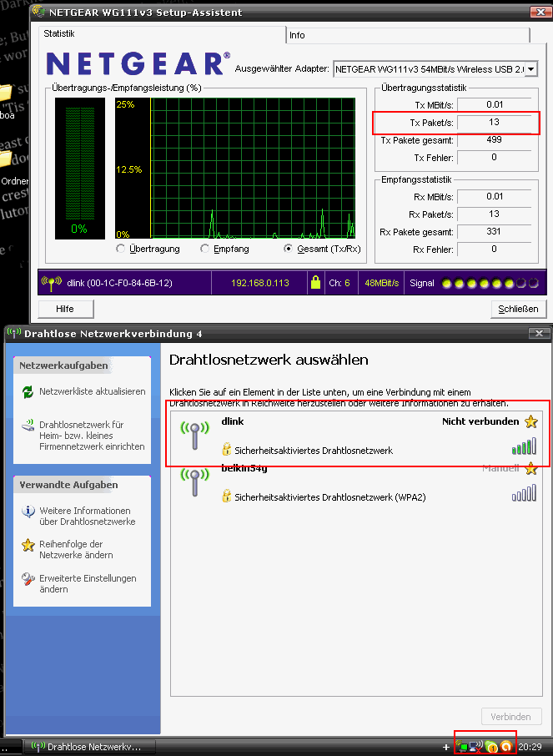Click the Ch: 6 channel entry
553x756 pixels.
[339, 283]
